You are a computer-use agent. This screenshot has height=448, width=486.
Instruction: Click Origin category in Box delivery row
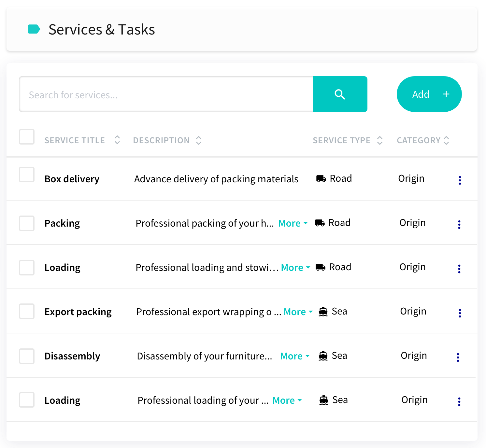coord(411,178)
